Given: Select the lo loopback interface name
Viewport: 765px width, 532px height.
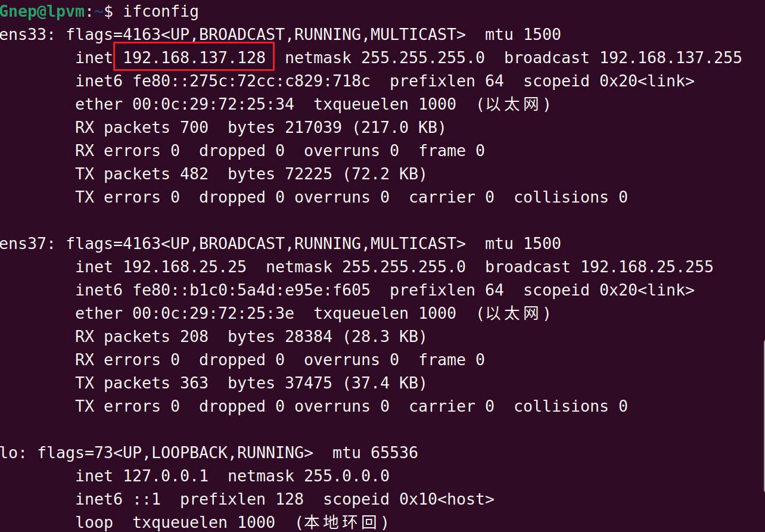Looking at the screenshot, I should pyautogui.click(x=8, y=453).
